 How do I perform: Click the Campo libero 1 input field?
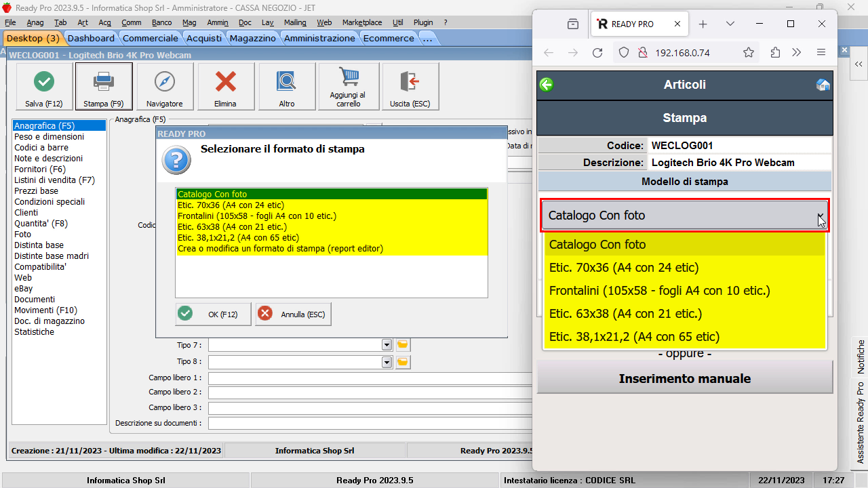[x=370, y=378]
